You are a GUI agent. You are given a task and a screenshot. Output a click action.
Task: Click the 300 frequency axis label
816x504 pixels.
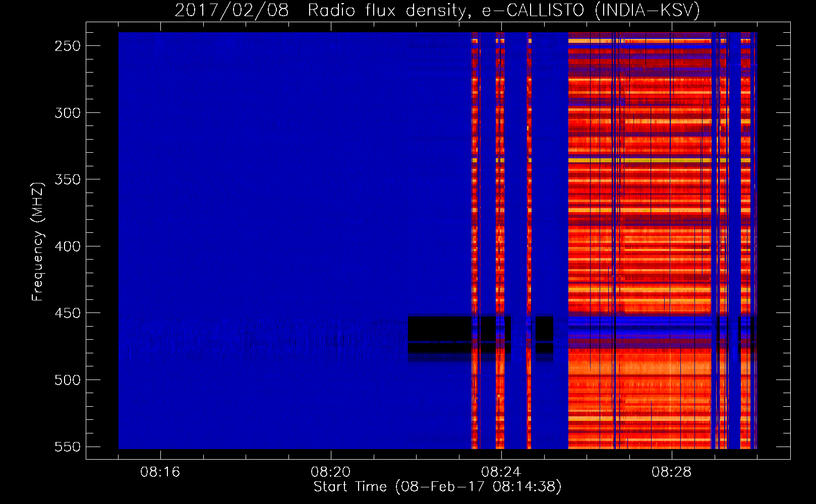(68, 113)
